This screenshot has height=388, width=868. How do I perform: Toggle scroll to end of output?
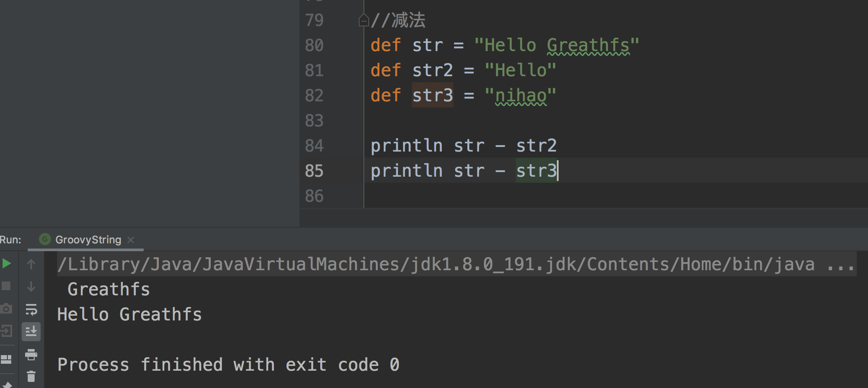pyautogui.click(x=31, y=332)
